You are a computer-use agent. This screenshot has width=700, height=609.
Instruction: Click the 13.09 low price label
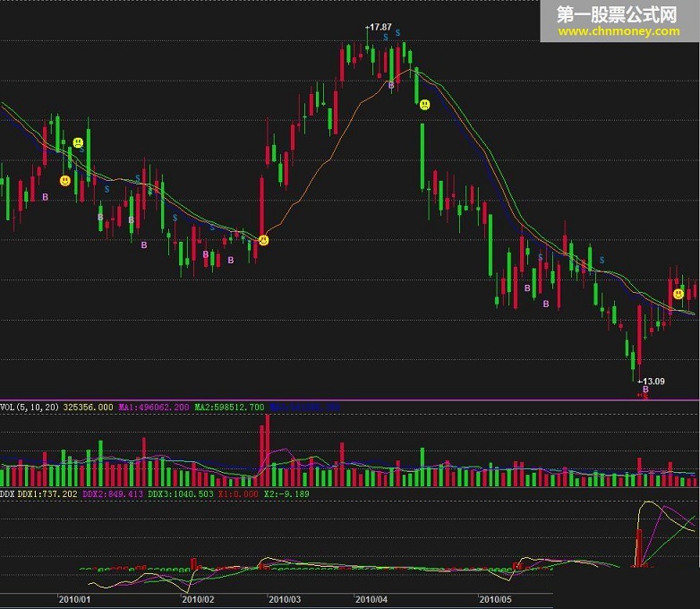click(x=653, y=382)
